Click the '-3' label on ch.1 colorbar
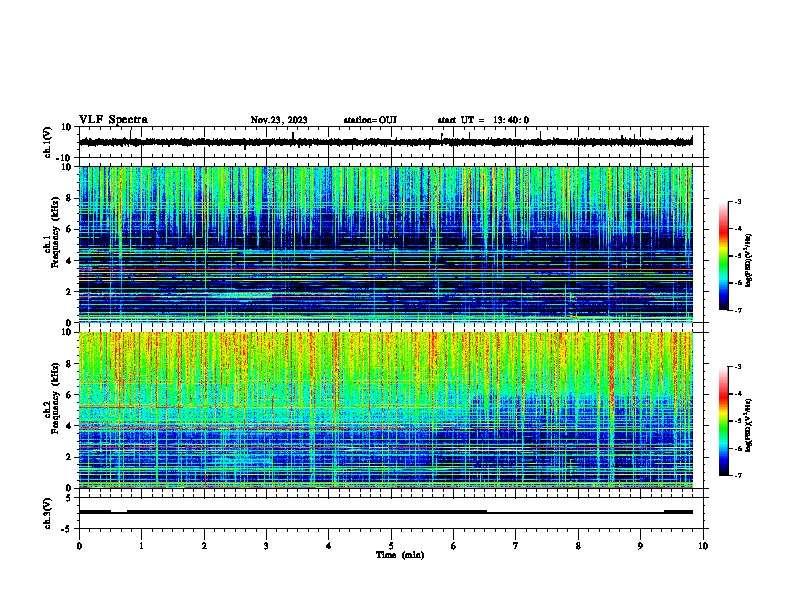Viewport: 792px width, 612px height. (x=737, y=201)
